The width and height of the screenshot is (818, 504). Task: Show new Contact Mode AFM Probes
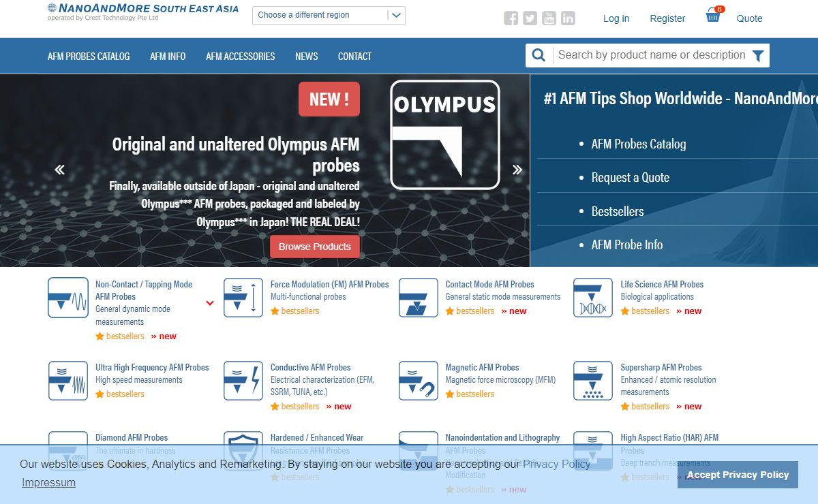tap(514, 311)
